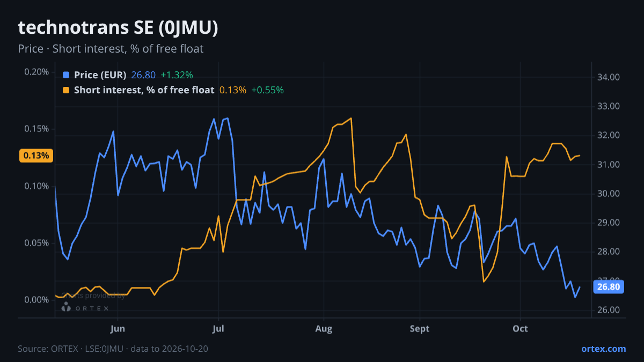644x362 pixels.
Task: Click the 26.80 price value in legend
Action: click(143, 75)
